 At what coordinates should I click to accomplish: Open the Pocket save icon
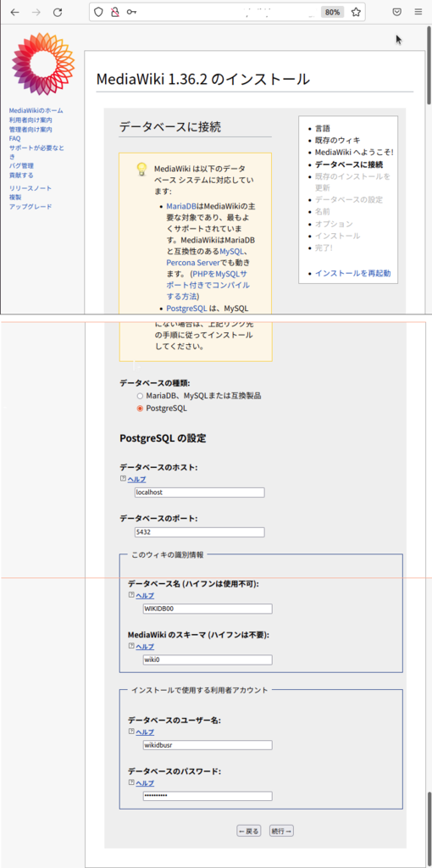click(x=396, y=12)
